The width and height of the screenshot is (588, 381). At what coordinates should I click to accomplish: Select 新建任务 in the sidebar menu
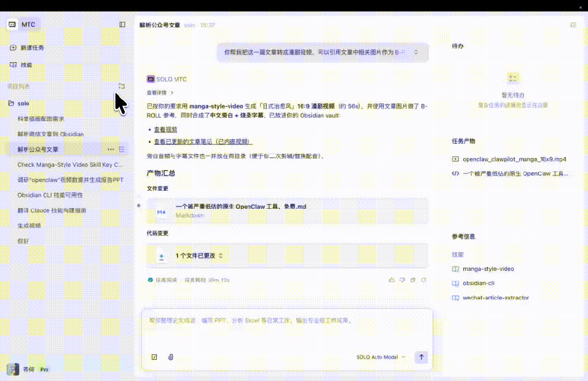pos(33,47)
